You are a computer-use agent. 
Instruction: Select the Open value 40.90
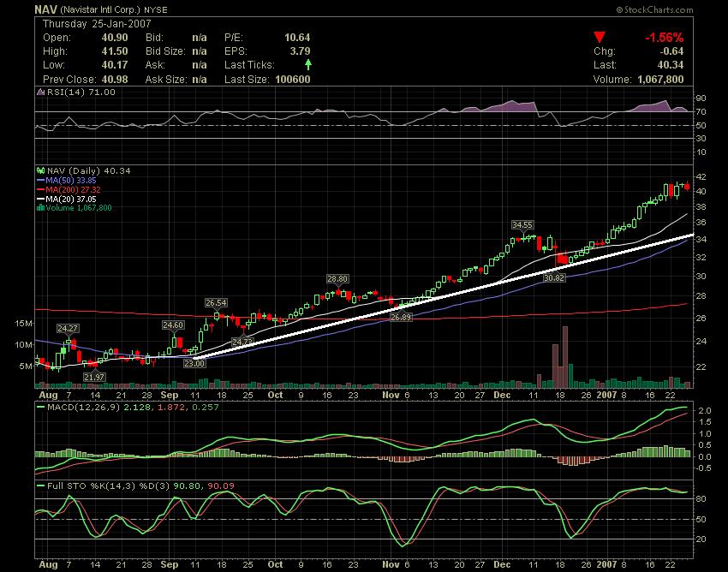pos(115,38)
